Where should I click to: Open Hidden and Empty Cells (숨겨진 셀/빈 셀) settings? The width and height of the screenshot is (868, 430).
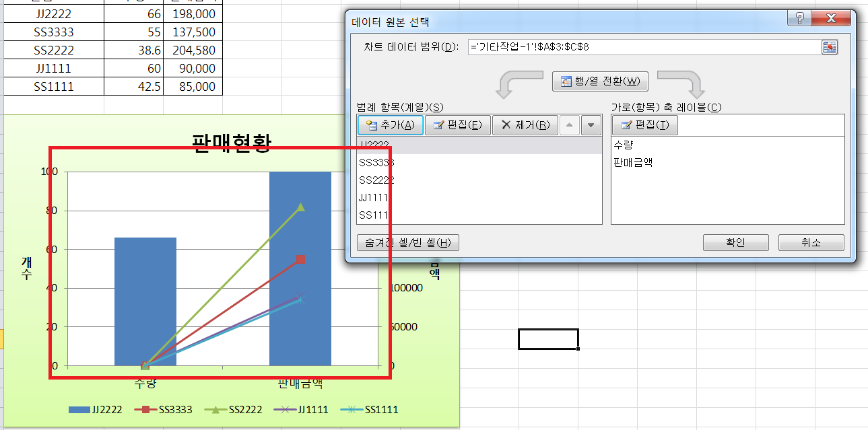408,242
